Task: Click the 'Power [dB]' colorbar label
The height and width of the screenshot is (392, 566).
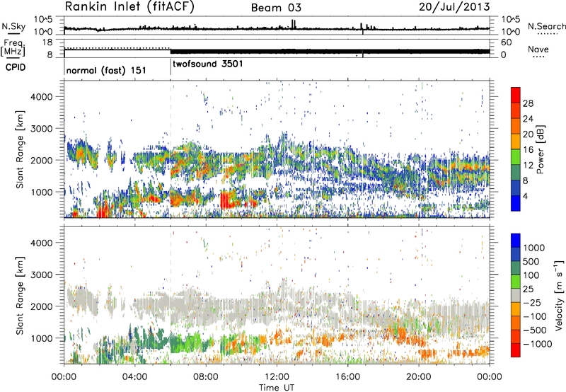Action: point(540,149)
